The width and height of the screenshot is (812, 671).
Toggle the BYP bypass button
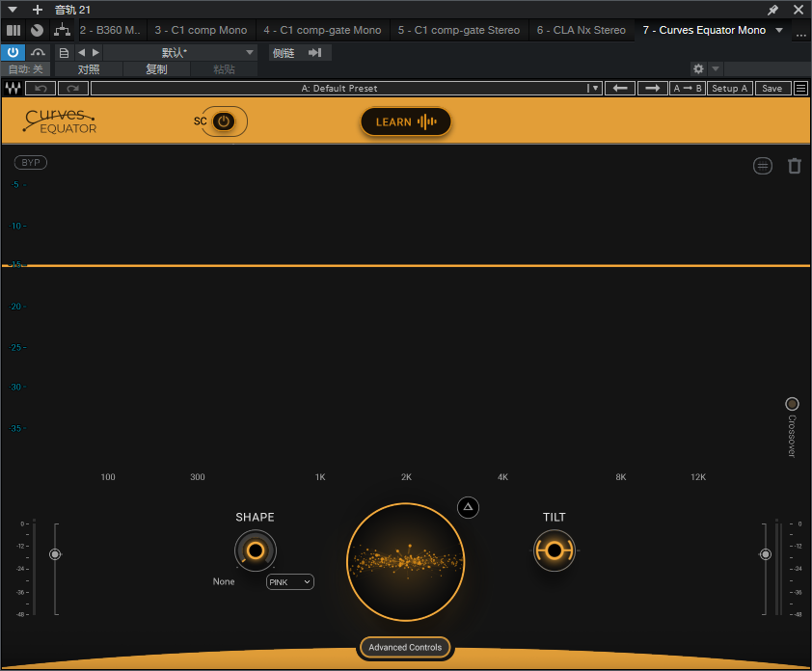pos(31,163)
